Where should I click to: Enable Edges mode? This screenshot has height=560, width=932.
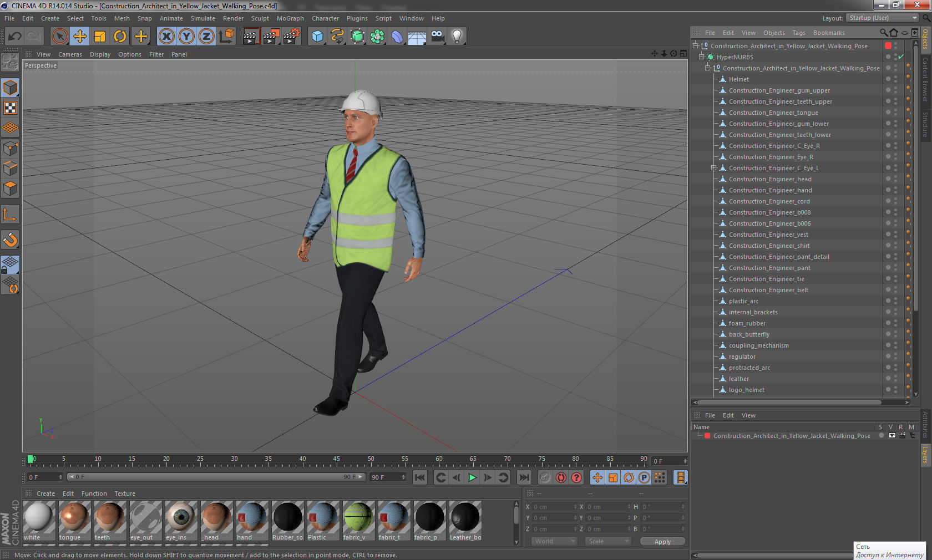[10, 168]
